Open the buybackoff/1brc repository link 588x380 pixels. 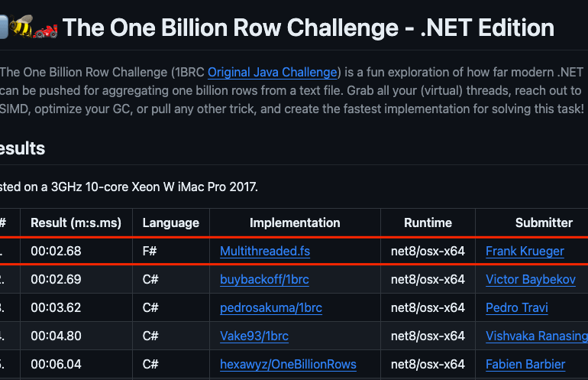[264, 279]
